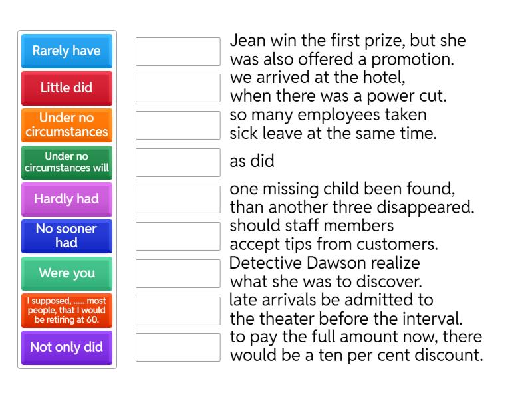Screen dimensions: 532x399
Task: Click the empty box next to 'as did'
Action: pyautogui.click(x=178, y=162)
